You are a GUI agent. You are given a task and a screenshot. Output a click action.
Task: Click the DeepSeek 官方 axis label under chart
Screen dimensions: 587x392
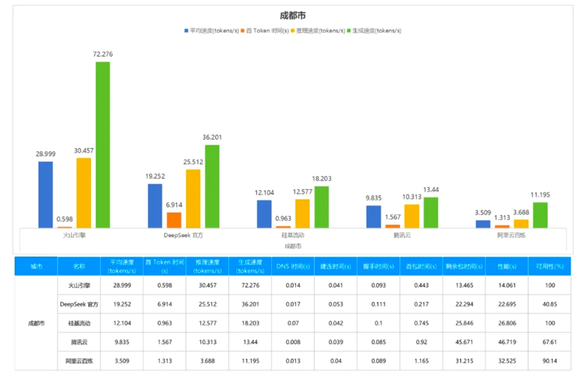click(184, 235)
